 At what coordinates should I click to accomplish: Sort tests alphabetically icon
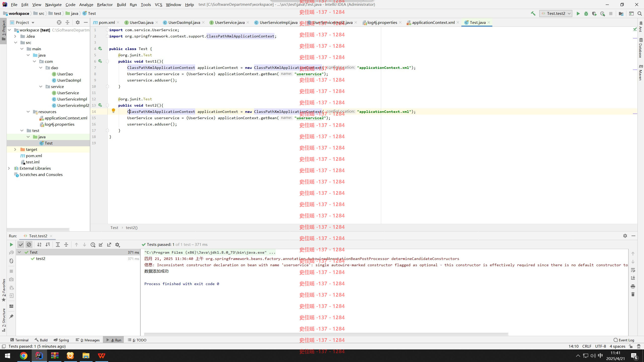(x=39, y=245)
